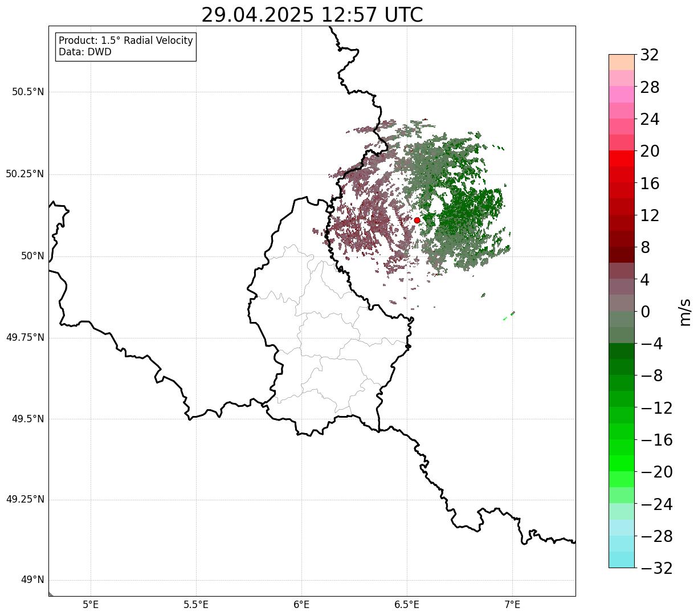Click the cyan bottom colorbar swatch at -32
The height and width of the screenshot is (616, 698).
(x=622, y=560)
